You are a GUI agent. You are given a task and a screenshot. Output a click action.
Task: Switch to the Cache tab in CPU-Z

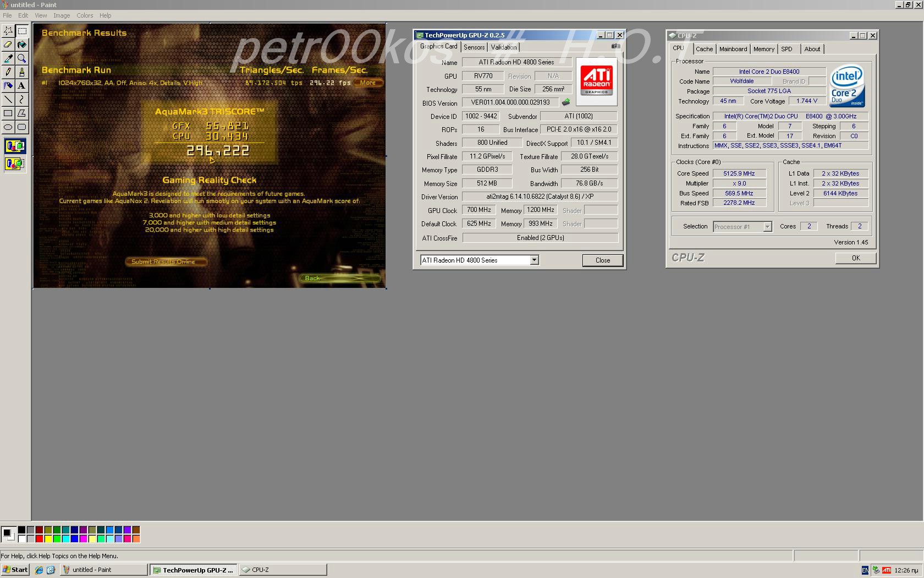point(704,49)
